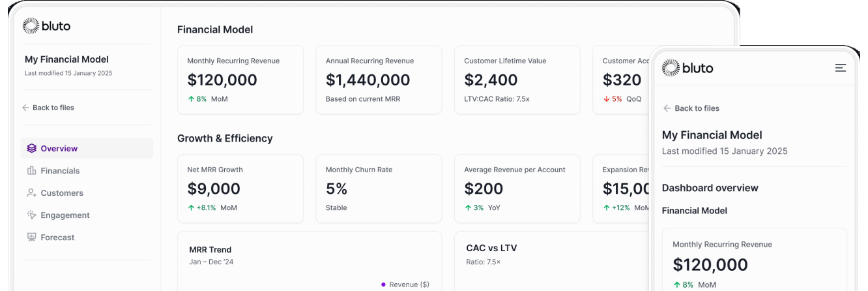
Task: Select the Annual Recurring Revenue card
Action: [379, 80]
